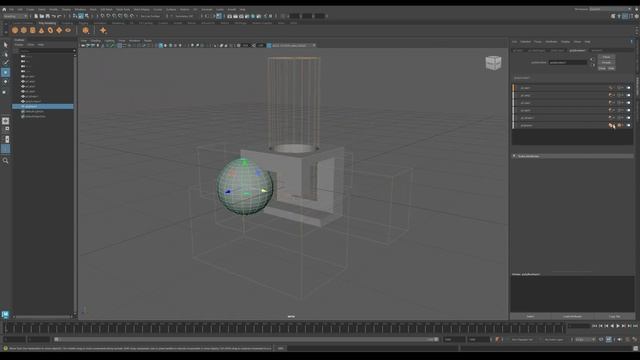640x360 pixels.
Task: Toggle the Modeling Toolkit sidebar icon
Action: coord(613,16)
